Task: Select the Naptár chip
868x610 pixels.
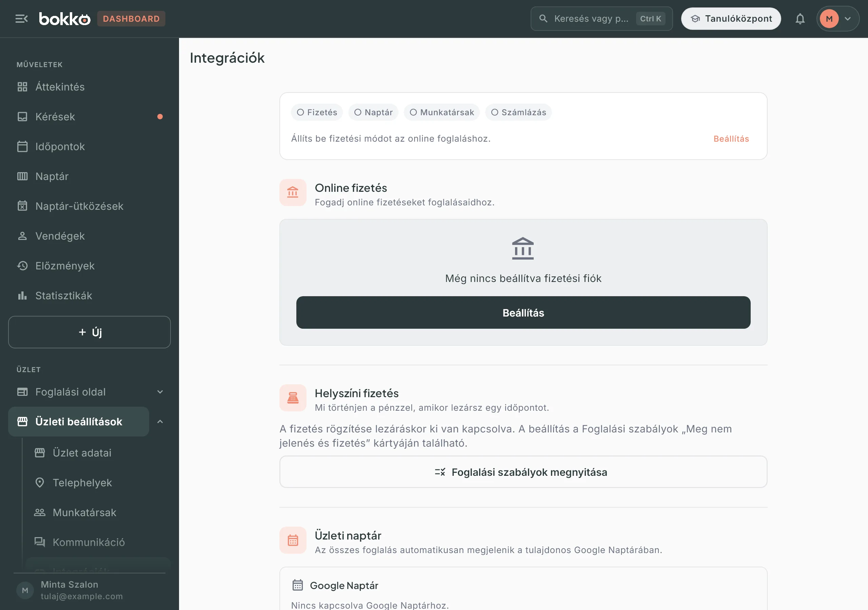Action: point(373,112)
